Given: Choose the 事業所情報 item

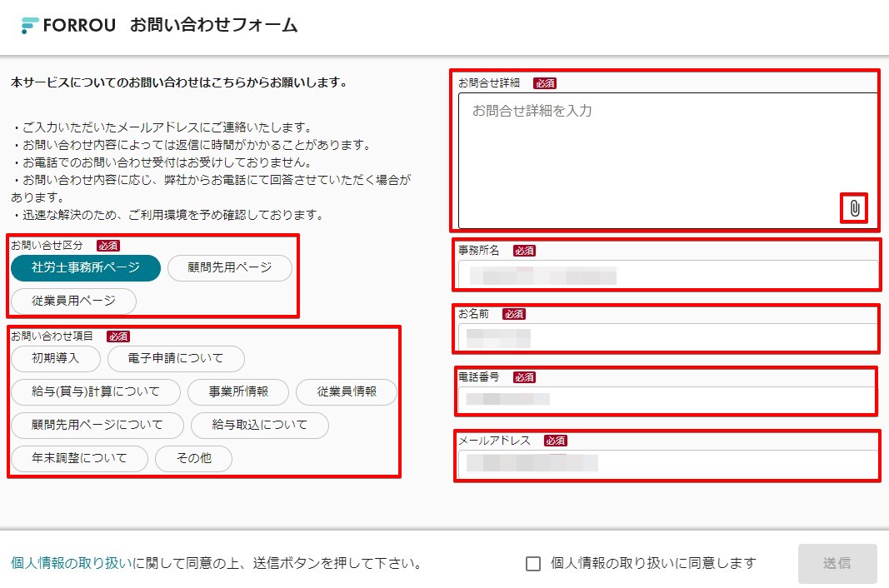Looking at the screenshot, I should [x=238, y=391].
